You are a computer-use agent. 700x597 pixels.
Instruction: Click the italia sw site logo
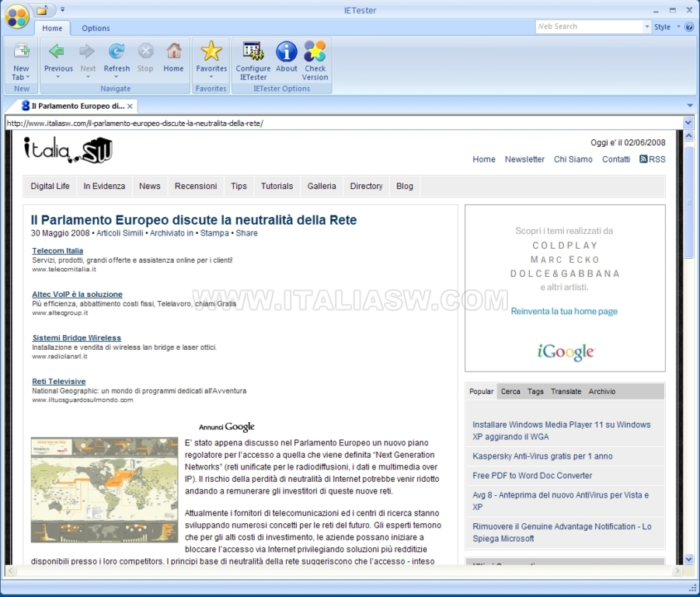click(x=68, y=149)
